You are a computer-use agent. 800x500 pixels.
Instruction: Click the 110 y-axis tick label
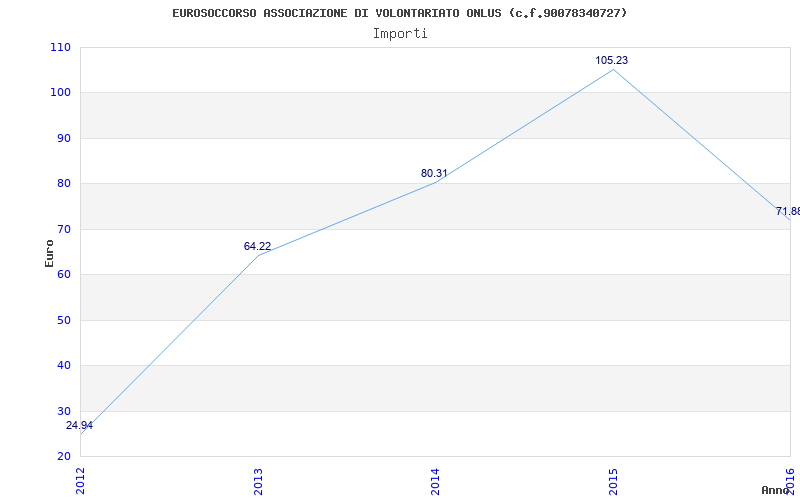[x=60, y=47]
